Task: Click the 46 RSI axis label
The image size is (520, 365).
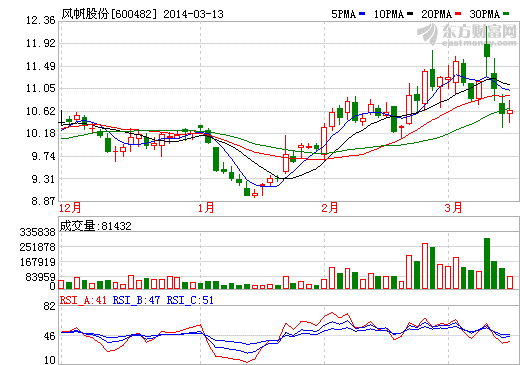Action: tap(49, 336)
